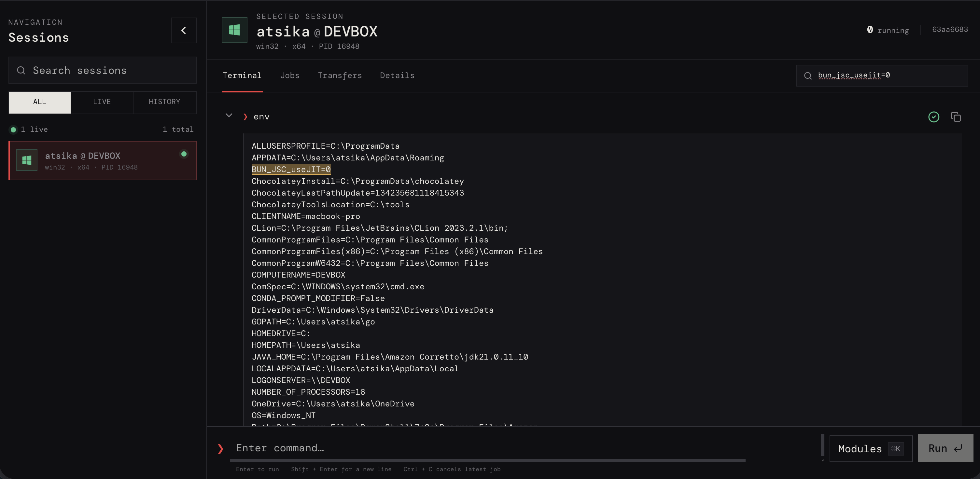Screen dimensions: 980x479
Task: Click the command input horizontal scrollbar
Action: click(487, 460)
